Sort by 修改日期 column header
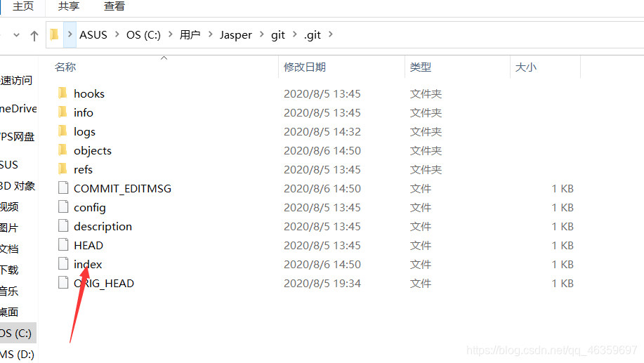Screen dimensions: 644x363 (x=305, y=67)
